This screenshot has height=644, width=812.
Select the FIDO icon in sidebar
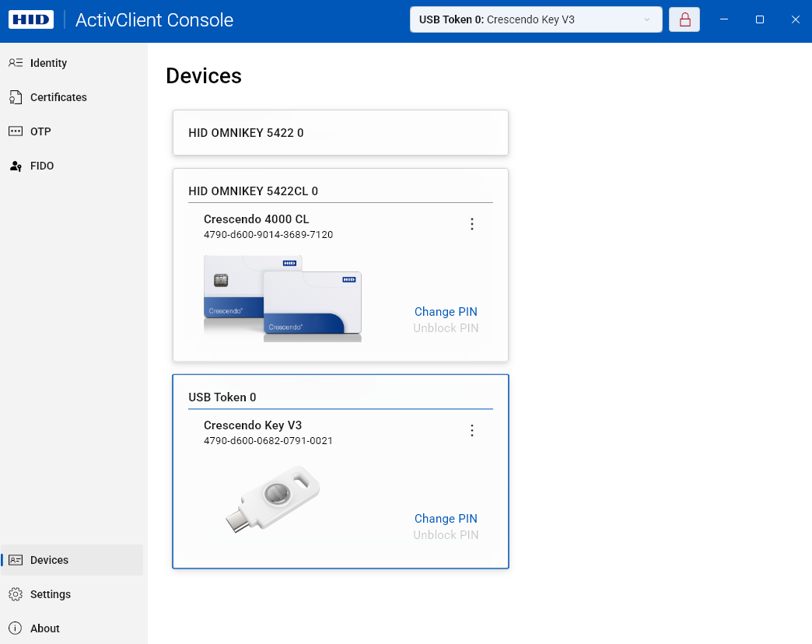click(16, 166)
